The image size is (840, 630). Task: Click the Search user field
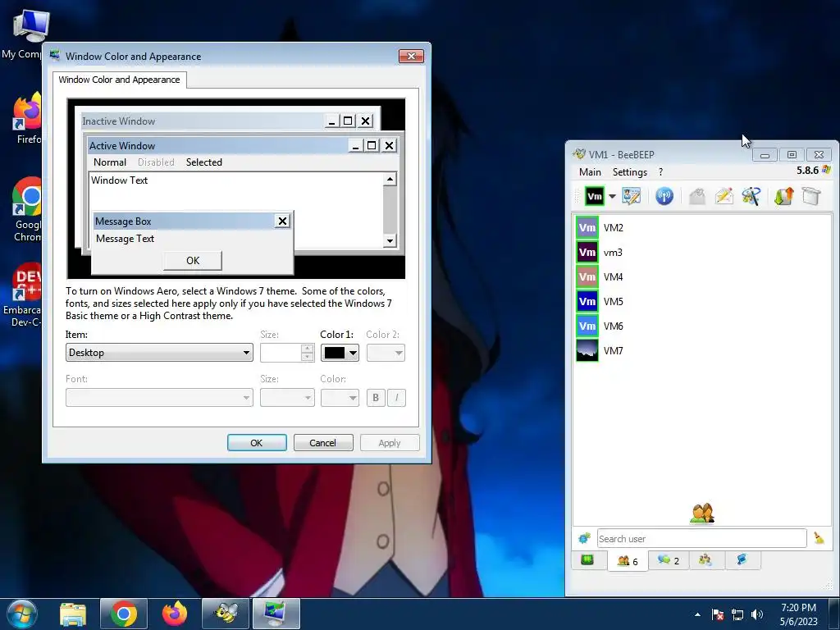(x=701, y=538)
